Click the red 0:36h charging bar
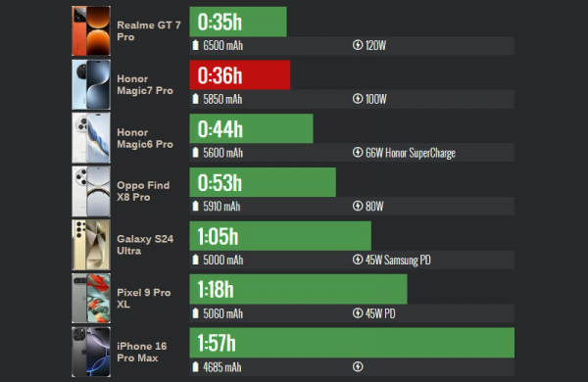 coord(240,75)
